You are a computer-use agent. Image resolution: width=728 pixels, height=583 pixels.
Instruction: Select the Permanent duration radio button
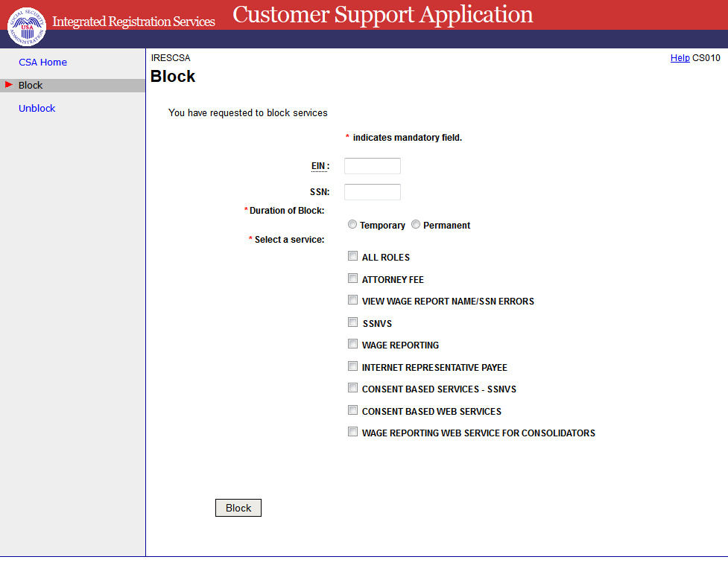click(416, 224)
